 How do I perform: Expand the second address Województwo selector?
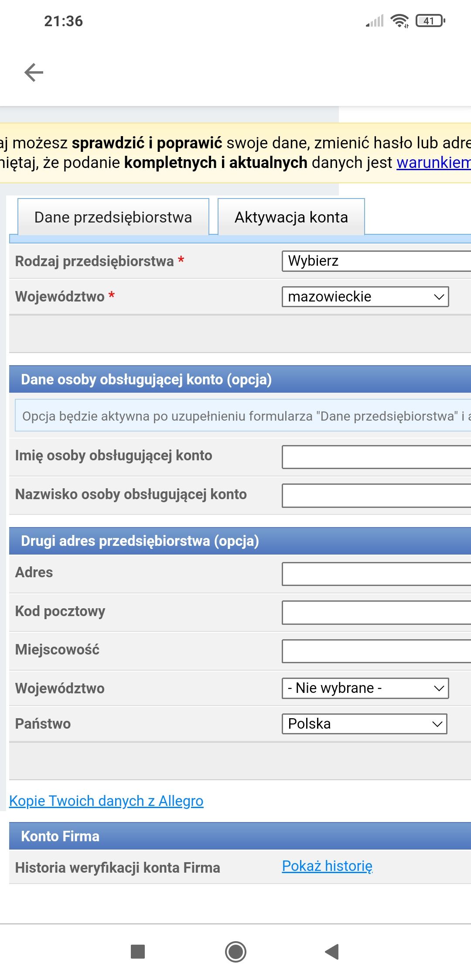coord(365,688)
